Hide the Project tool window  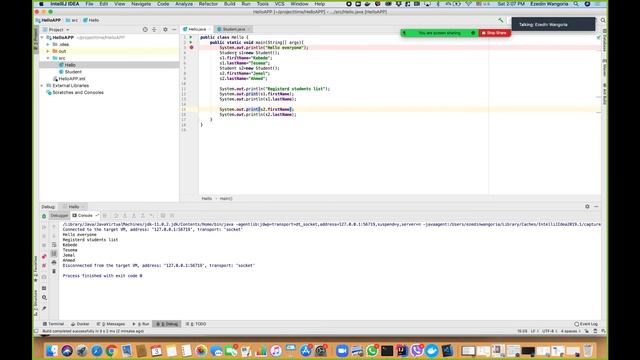point(174,29)
